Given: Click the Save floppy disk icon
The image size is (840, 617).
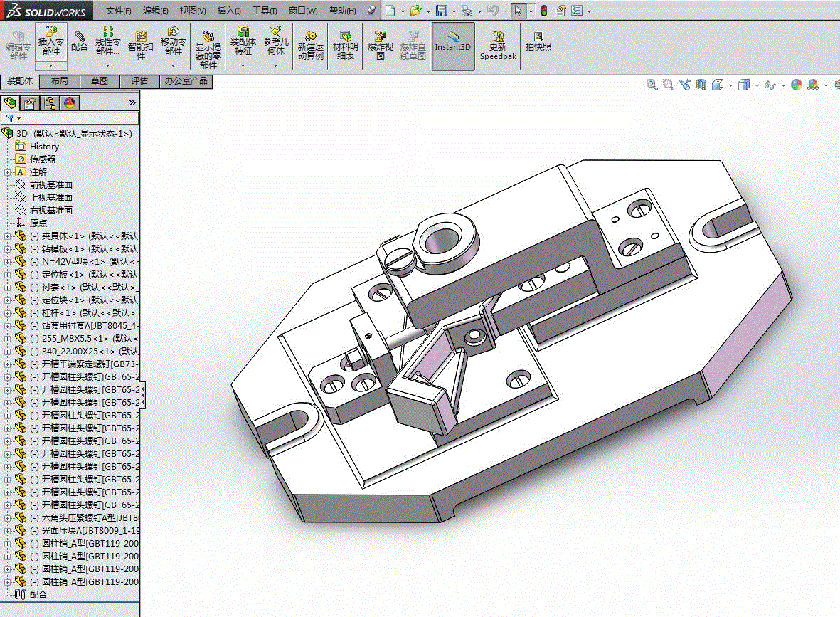Looking at the screenshot, I should 441,11.
